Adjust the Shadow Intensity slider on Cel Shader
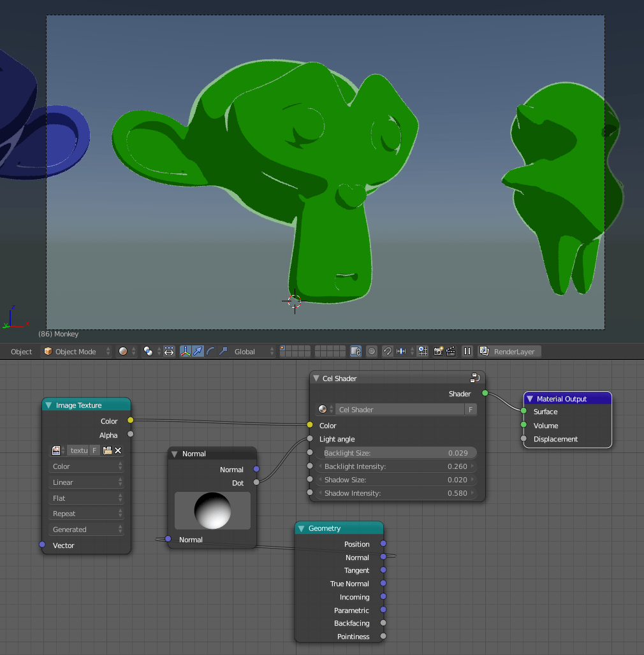644x655 pixels. click(x=395, y=493)
